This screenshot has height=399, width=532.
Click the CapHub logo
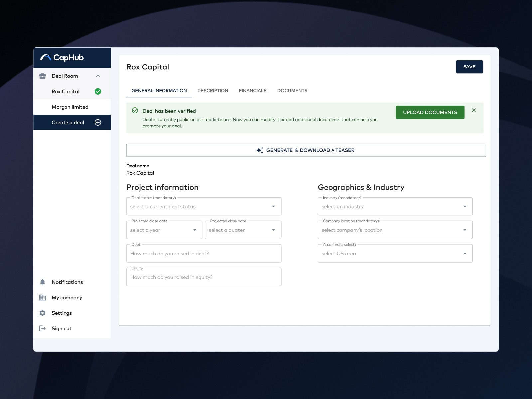[62, 58]
